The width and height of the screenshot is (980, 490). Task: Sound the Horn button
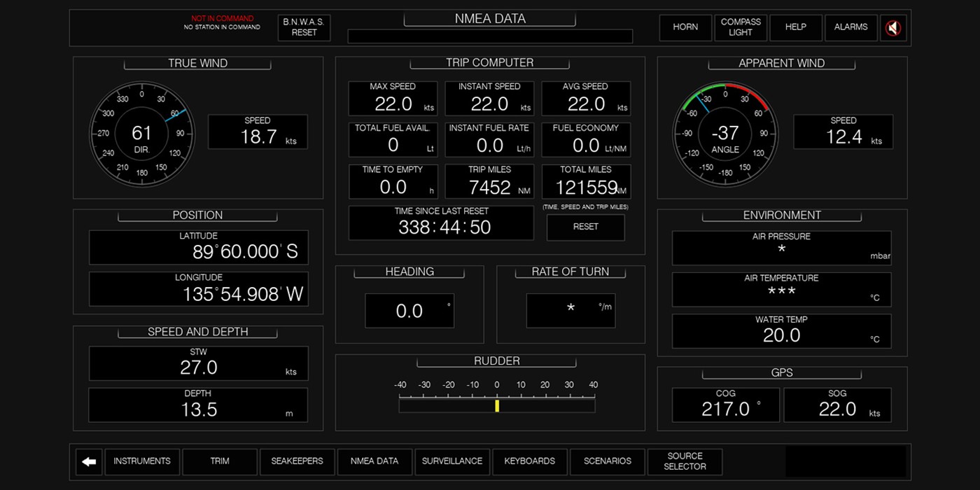point(685,27)
